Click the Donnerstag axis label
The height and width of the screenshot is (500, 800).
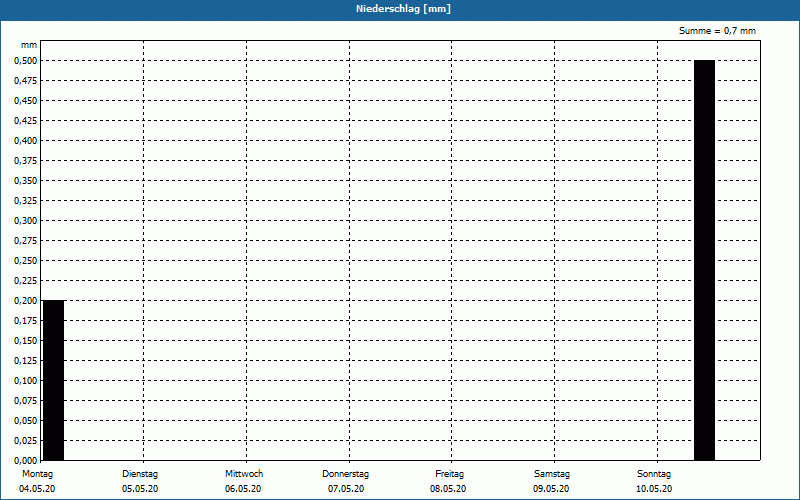345,474
